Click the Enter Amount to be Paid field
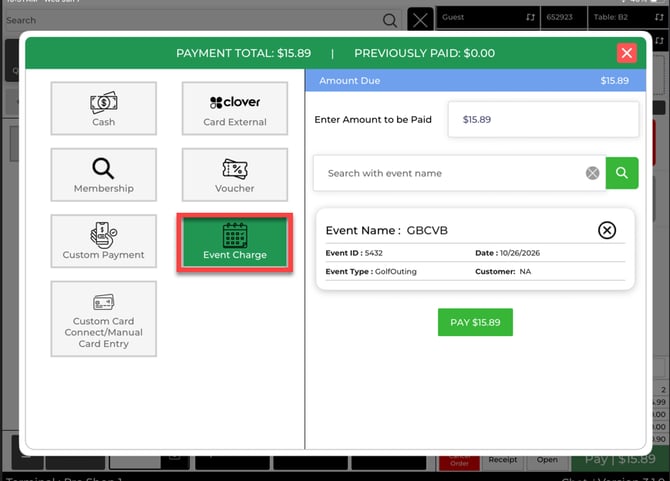670x481 pixels. click(x=543, y=119)
